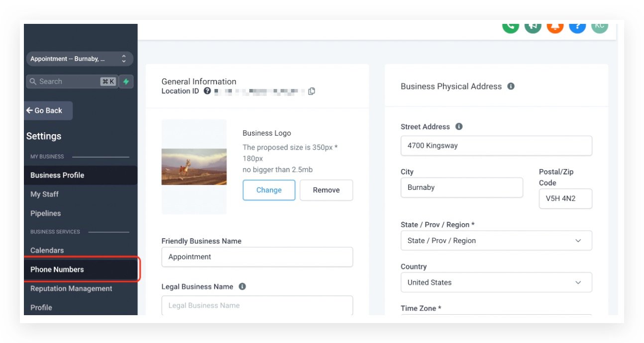644x343 pixels.
Task: Click Business Physical Address info icon
Action: click(x=511, y=86)
